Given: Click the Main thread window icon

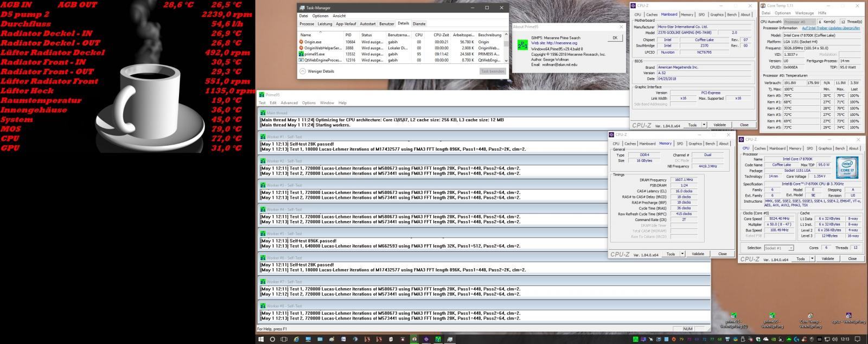Looking at the screenshot, I should [x=263, y=113].
